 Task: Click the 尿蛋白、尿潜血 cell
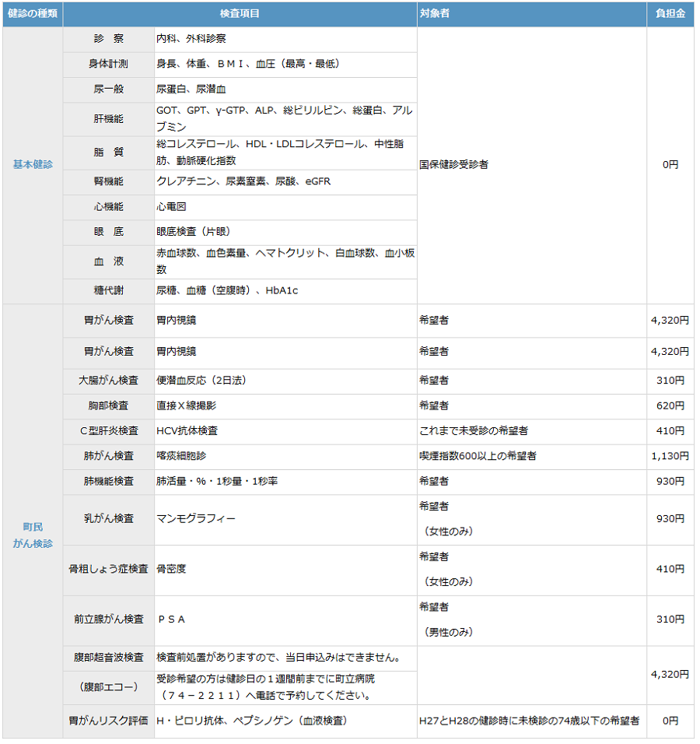coord(286,89)
